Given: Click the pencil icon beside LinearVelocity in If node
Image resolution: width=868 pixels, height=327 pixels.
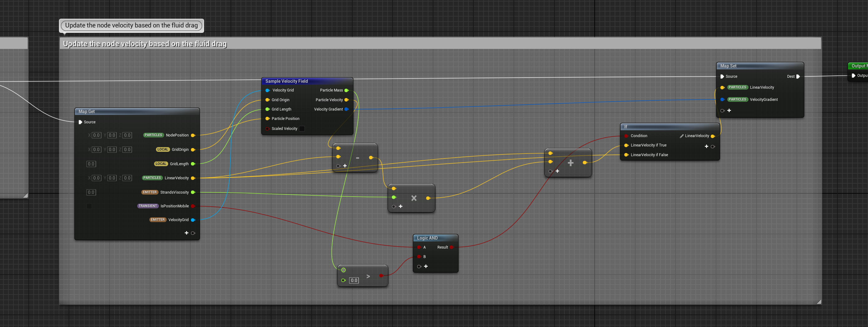Looking at the screenshot, I should [x=681, y=136].
